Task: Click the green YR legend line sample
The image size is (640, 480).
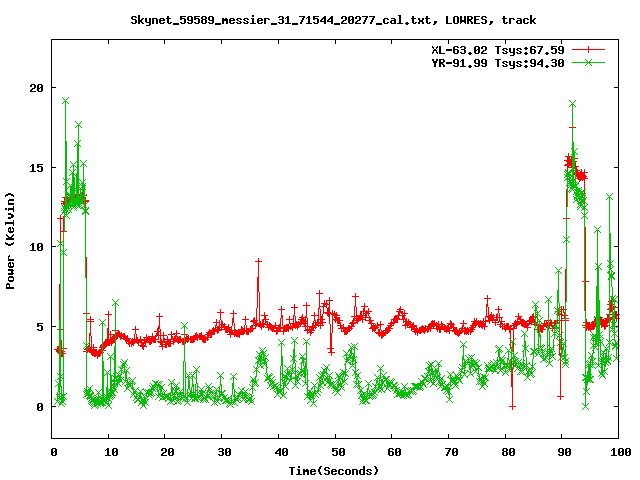Action: (x=588, y=62)
